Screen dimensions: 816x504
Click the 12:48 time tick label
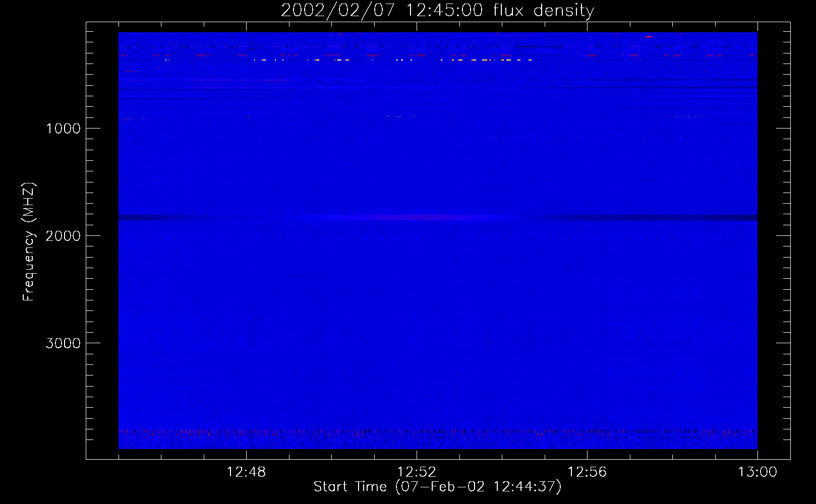click(x=246, y=472)
